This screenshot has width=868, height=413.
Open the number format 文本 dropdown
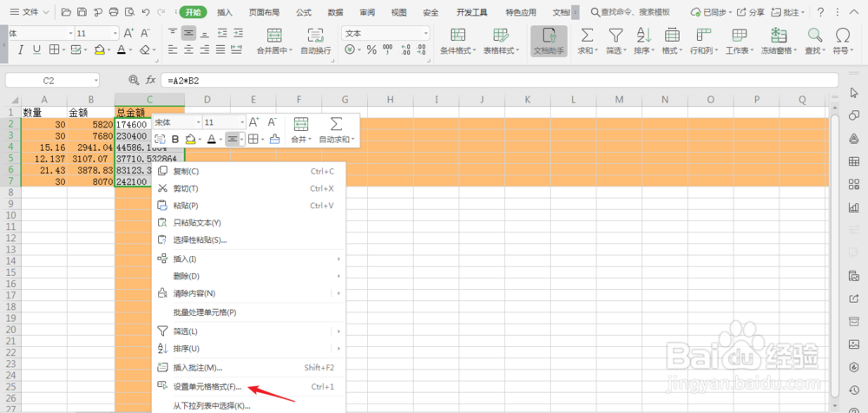425,34
